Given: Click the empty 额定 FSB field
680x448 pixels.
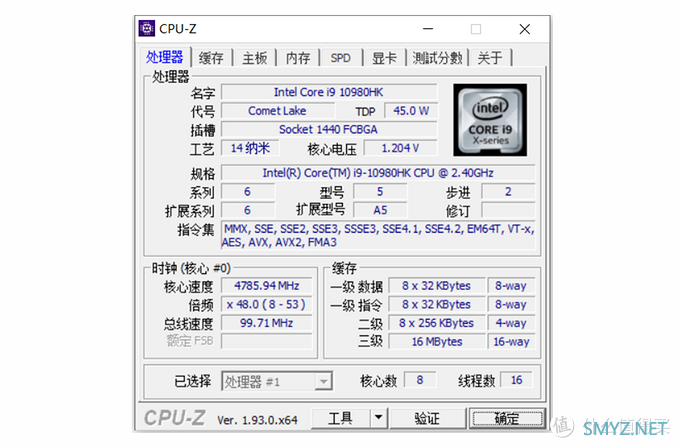Looking at the screenshot, I should [x=267, y=341].
